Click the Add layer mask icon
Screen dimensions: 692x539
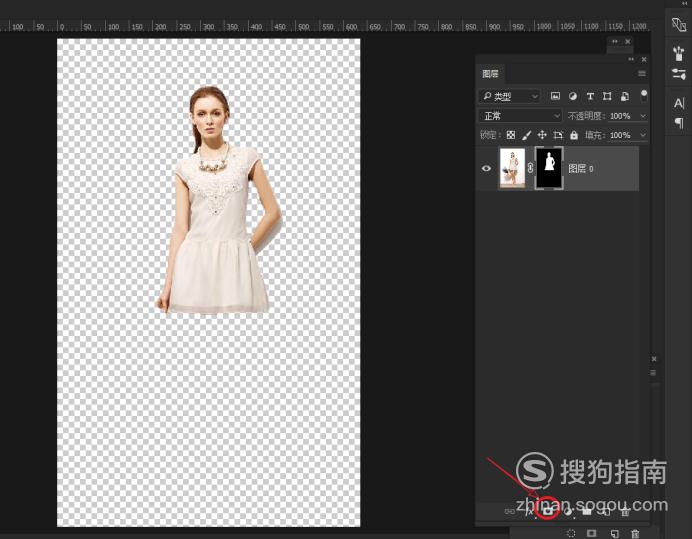(548, 511)
